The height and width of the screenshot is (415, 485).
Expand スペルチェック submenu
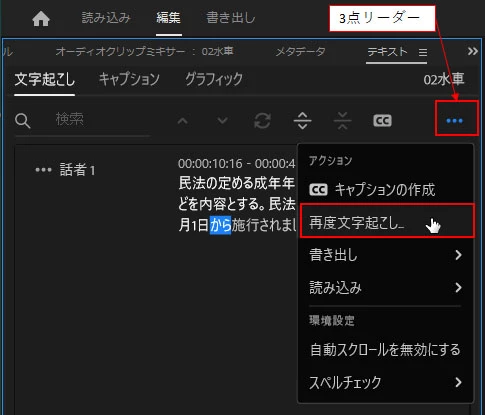[385, 382]
